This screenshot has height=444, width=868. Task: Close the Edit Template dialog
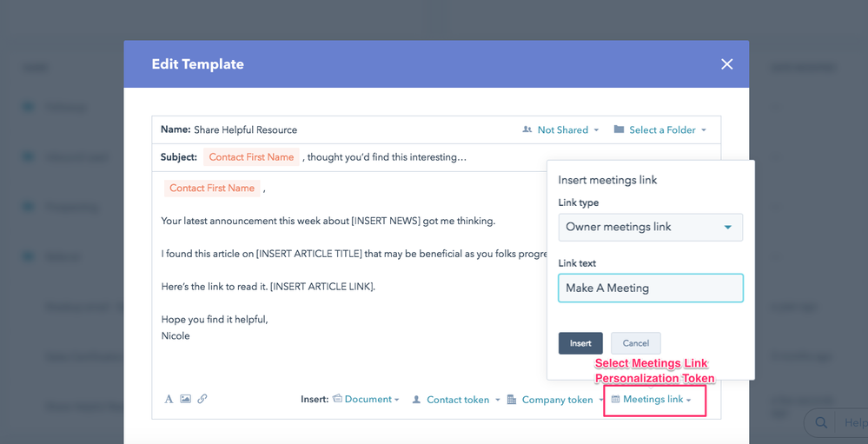[x=727, y=64]
